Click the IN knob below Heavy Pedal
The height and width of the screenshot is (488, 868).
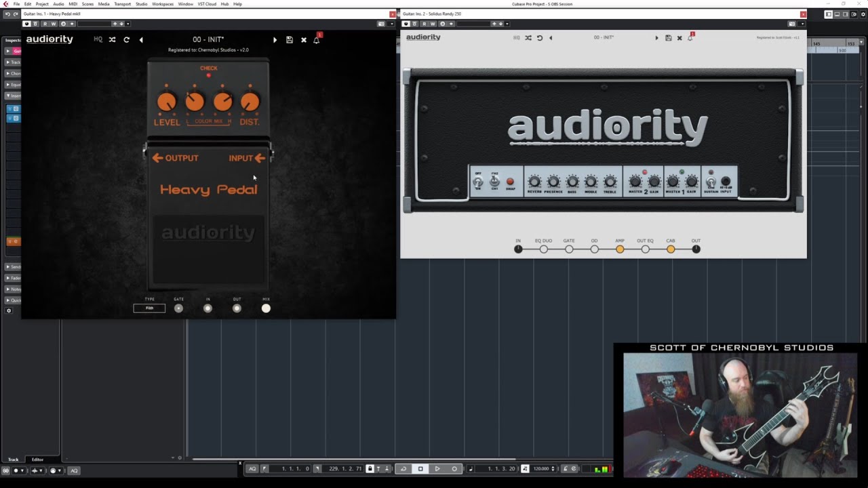(x=208, y=308)
